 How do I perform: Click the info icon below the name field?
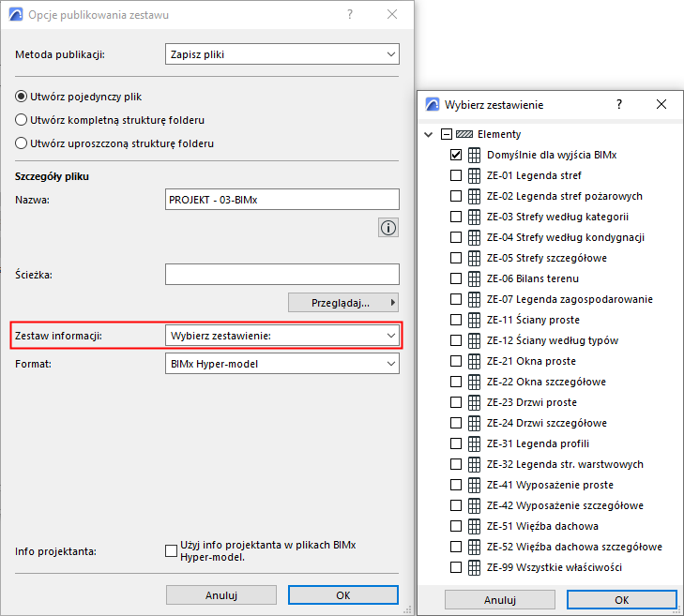point(388,227)
